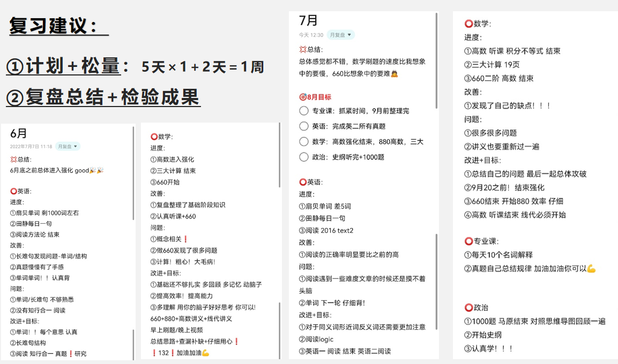
Task: Click the flexed arm emoji after 132 加油加油
Action: click(205, 352)
